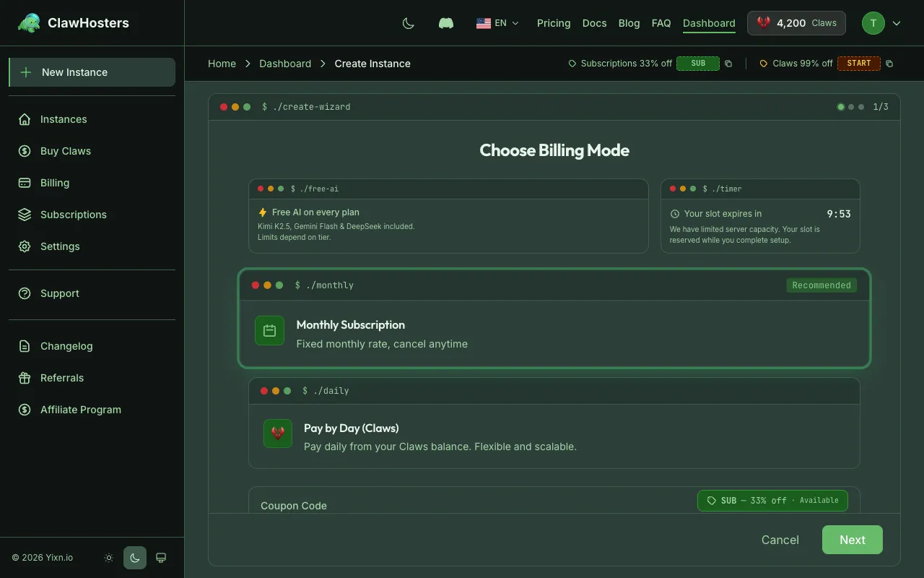Image resolution: width=924 pixels, height=578 pixels.
Task: Open the Dashboard breadcrumb link
Action: (x=285, y=64)
